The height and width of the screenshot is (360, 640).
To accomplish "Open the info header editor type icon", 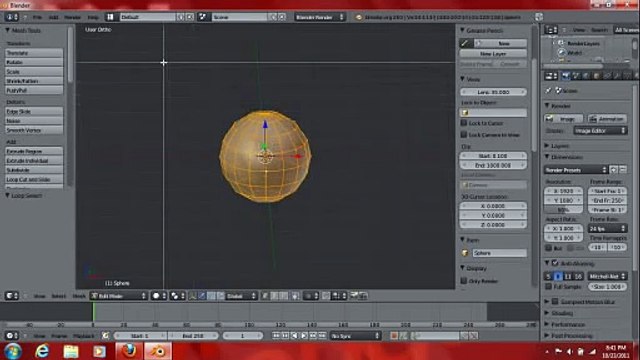I will pyautogui.click(x=11, y=17).
